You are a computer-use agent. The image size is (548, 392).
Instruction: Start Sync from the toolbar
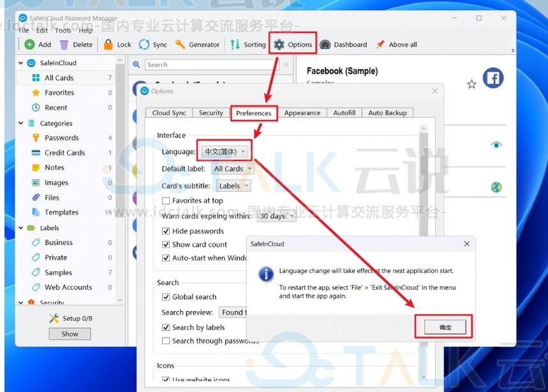[x=144, y=45]
